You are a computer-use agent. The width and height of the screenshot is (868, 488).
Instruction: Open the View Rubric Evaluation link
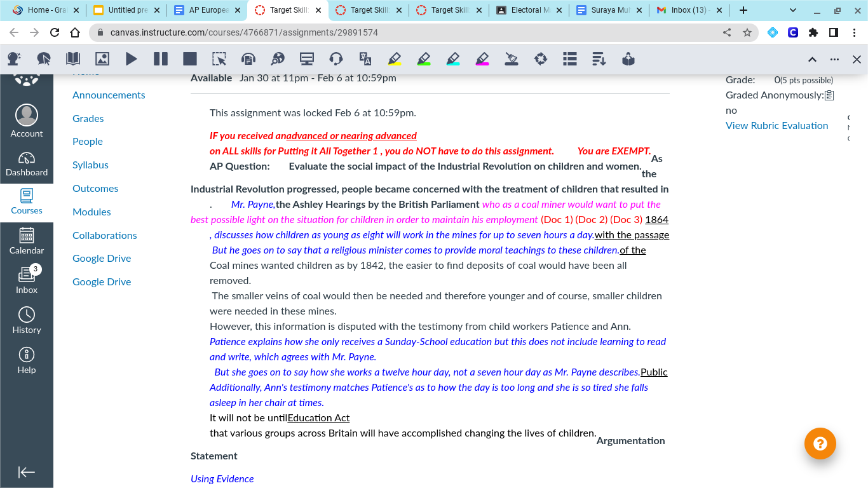776,125
